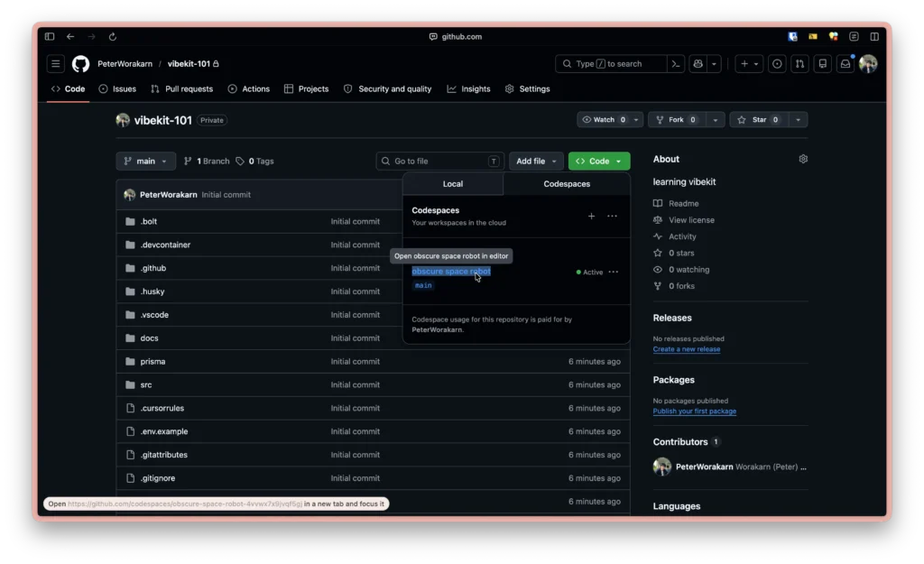Open the Add file dropdown
Image resolution: width=924 pixels, height=564 pixels.
pyautogui.click(x=536, y=161)
